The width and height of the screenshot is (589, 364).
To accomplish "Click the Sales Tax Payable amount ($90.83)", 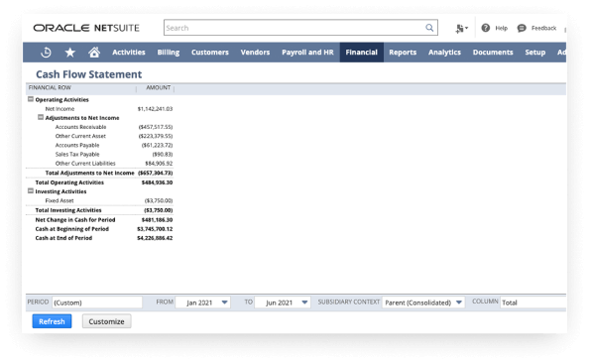I will [163, 155].
